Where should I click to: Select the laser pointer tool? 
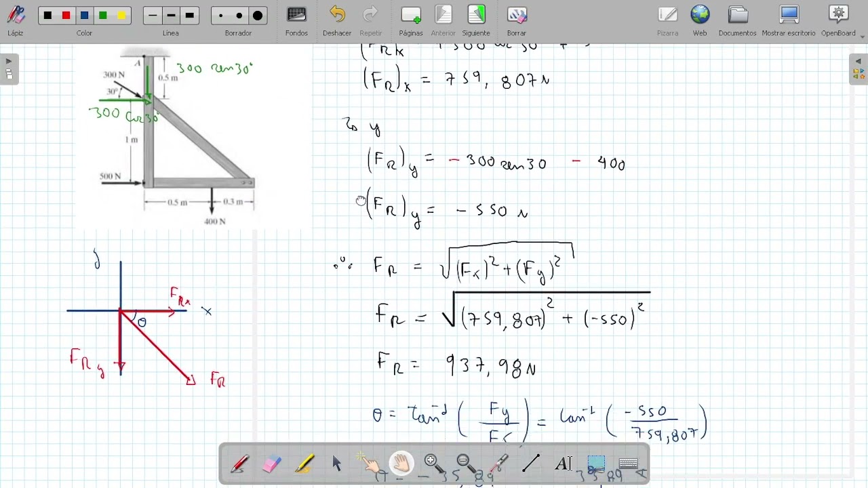tap(499, 464)
